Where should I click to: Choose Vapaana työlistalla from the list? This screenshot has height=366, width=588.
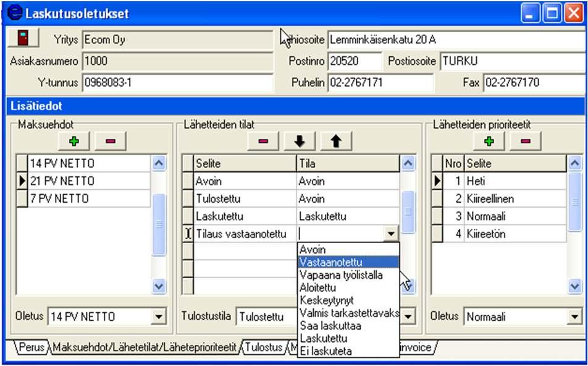[x=348, y=274]
